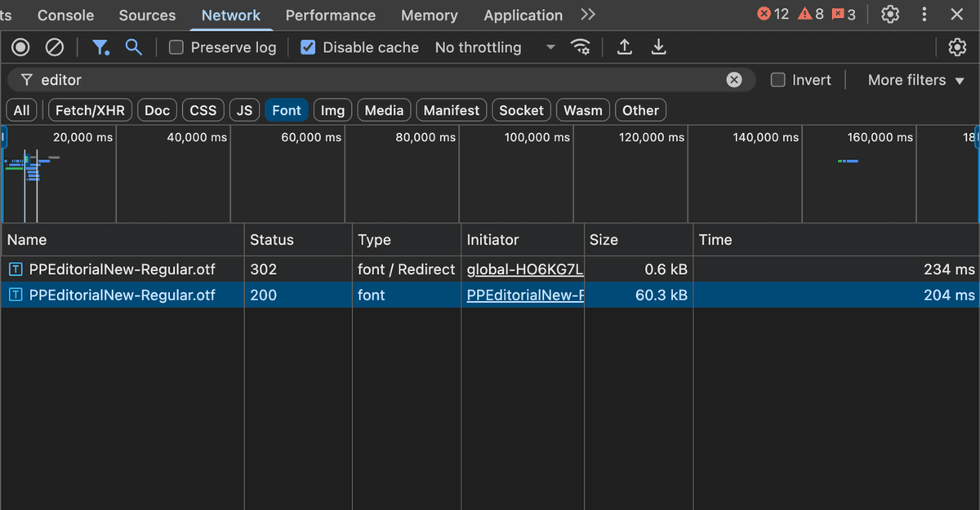980x510 pixels.
Task: Filter by Wasm type
Action: coord(583,110)
